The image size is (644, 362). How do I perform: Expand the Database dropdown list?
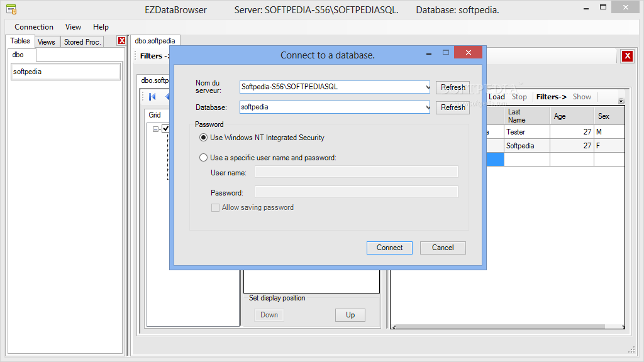click(x=428, y=107)
